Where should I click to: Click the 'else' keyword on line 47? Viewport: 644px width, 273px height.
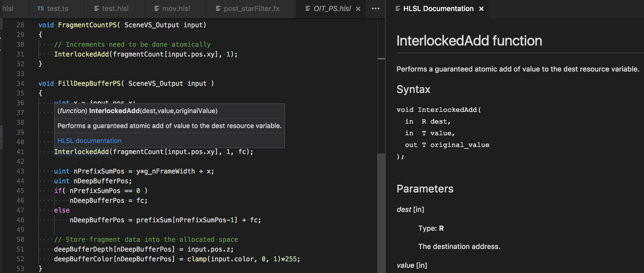[62, 210]
